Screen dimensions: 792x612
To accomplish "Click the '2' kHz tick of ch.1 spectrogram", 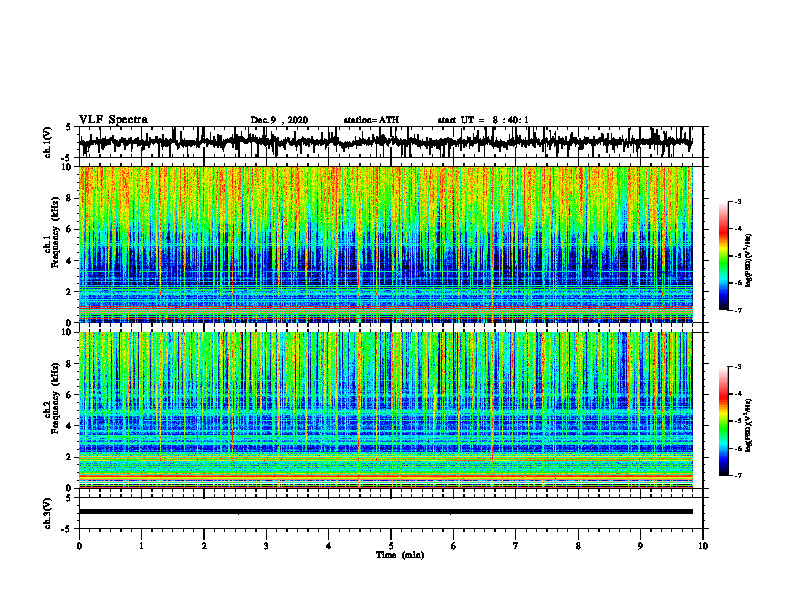I will pyautogui.click(x=70, y=292).
